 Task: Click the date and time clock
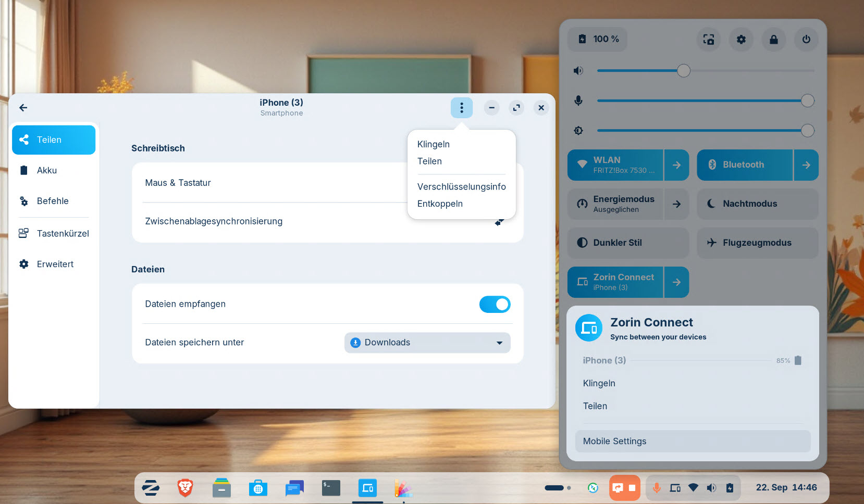(x=786, y=487)
